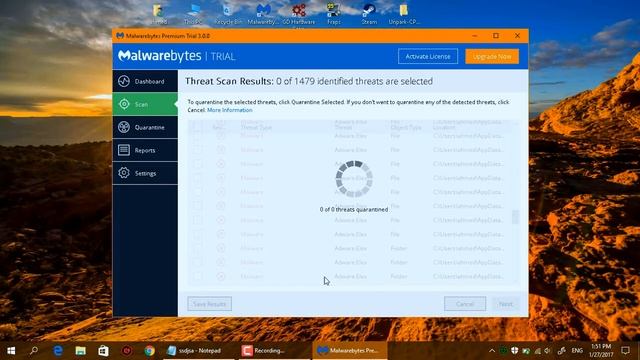
Task: Open the Settings sidebar section
Action: click(145, 173)
